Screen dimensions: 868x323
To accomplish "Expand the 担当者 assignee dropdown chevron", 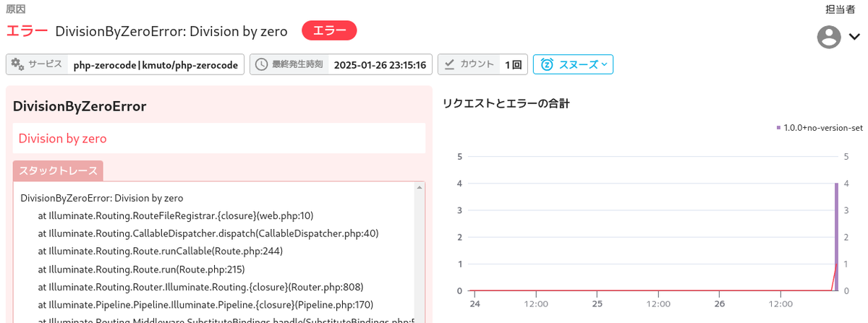I will (854, 37).
